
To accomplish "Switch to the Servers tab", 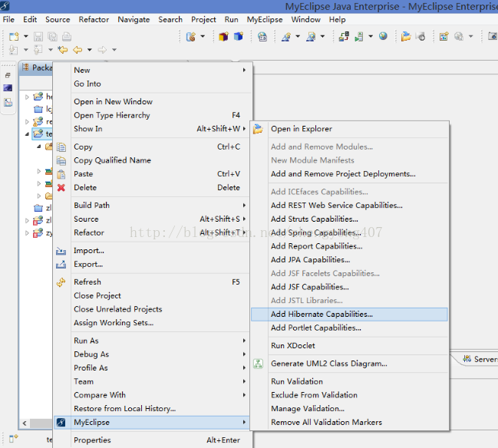I will pyautogui.click(x=480, y=359).
